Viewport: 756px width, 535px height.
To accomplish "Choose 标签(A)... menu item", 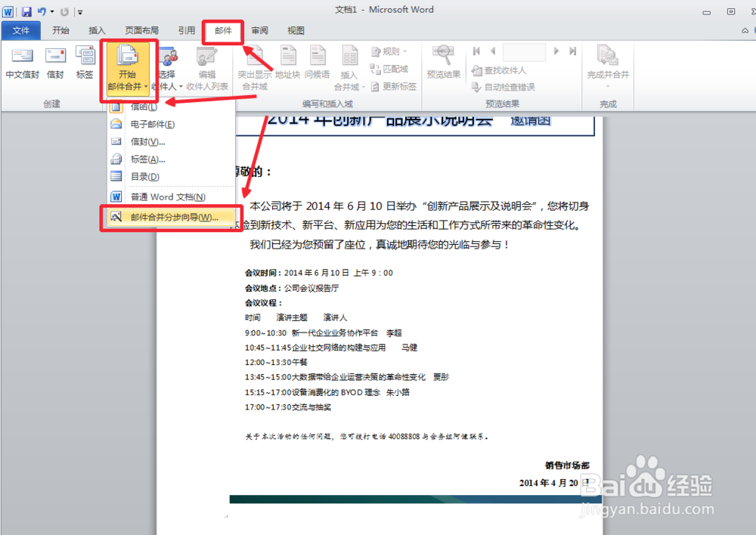I will [171, 159].
